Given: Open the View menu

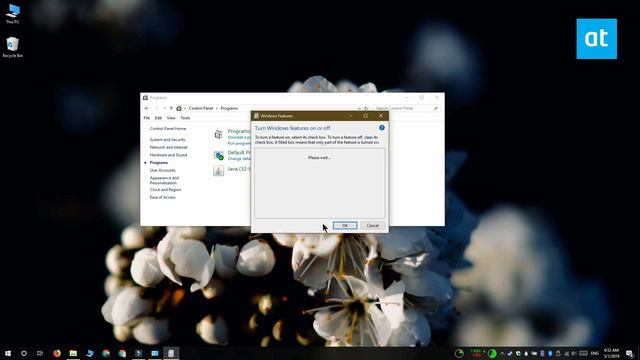Looking at the screenshot, I should (171, 118).
